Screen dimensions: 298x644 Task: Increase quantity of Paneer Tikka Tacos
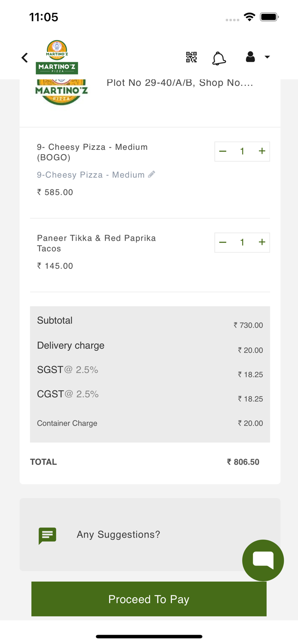point(262,242)
